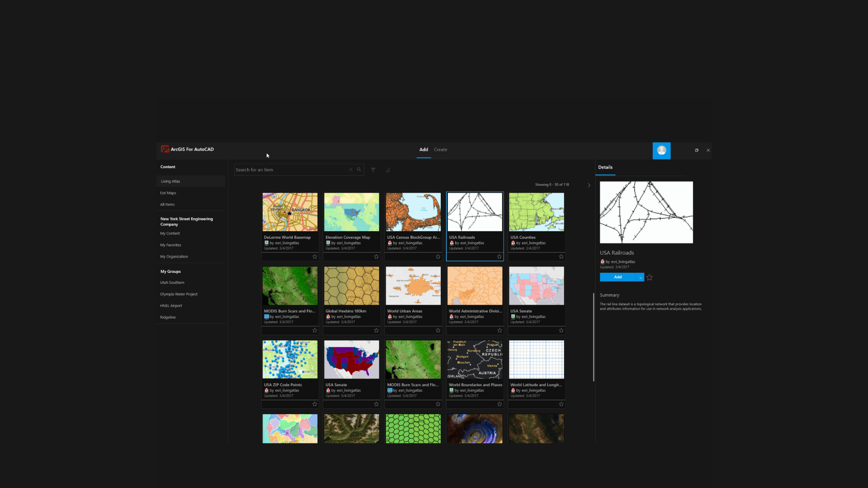Star USA Railroads in Details panel
868x488 pixels.
(650, 277)
